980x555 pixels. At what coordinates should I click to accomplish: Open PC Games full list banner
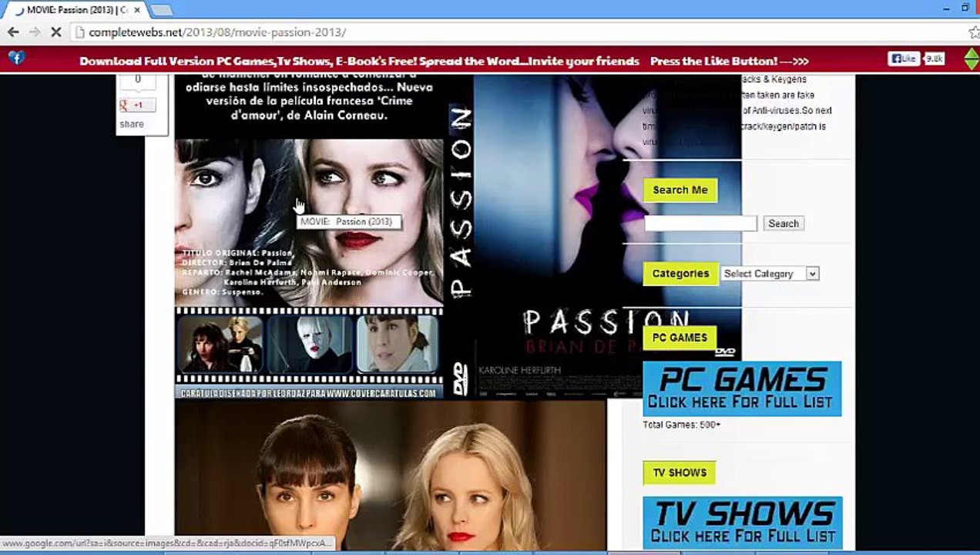point(742,389)
